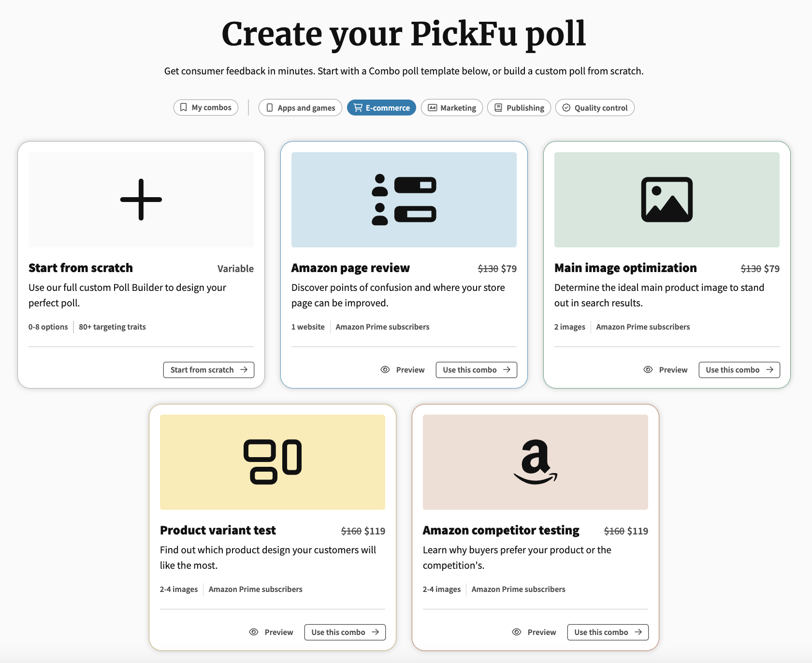Use the Amazon competitor testing combo
This screenshot has width=812, height=663.
608,632
